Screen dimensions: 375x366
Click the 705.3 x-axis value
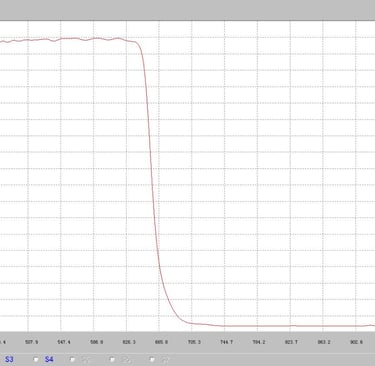point(194,342)
